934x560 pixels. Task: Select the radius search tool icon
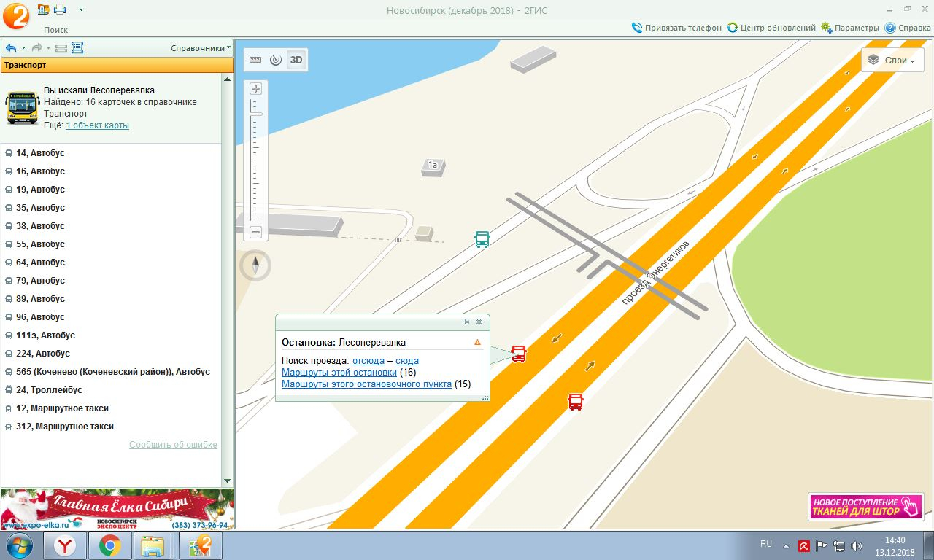275,60
